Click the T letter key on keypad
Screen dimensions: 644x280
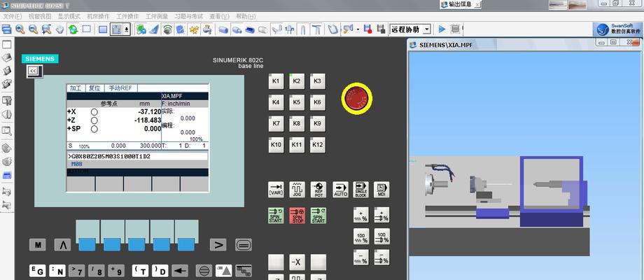click(x=141, y=271)
